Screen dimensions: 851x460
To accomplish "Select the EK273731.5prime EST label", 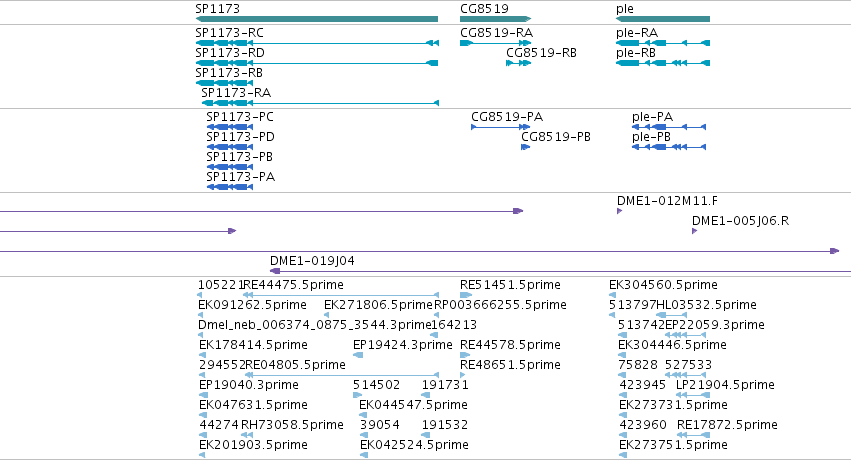I will coord(674,405).
